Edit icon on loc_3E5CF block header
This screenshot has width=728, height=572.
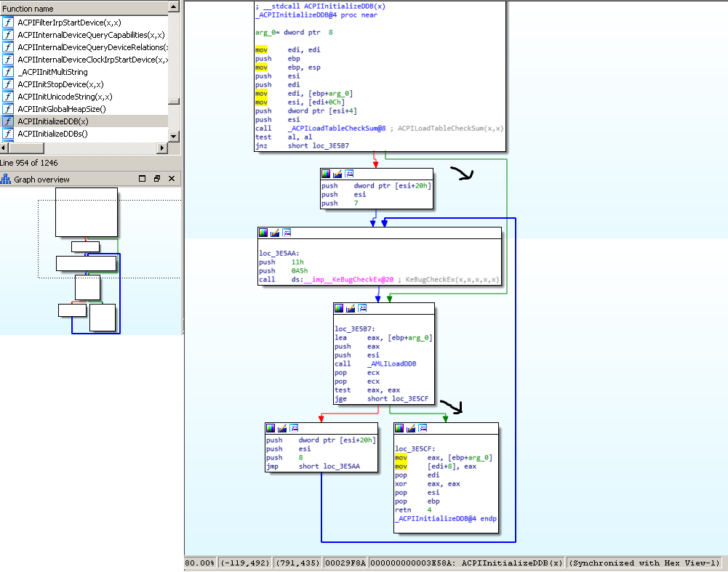click(411, 428)
